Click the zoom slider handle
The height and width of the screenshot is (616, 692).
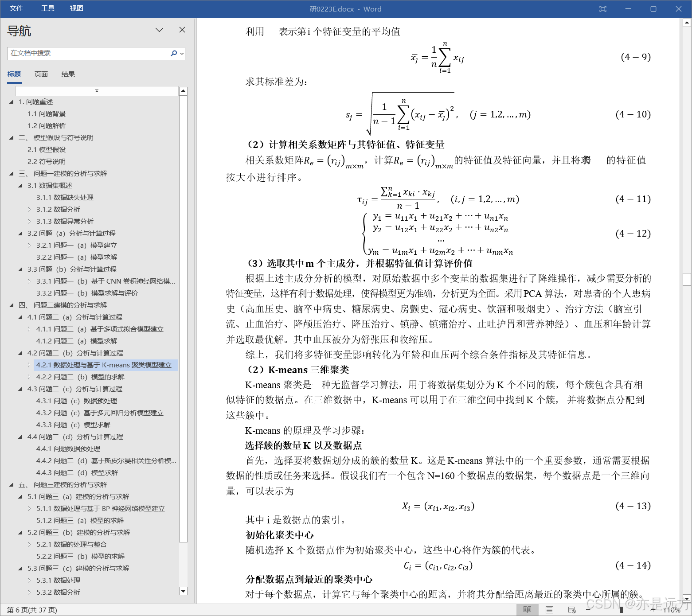[x=622, y=610]
